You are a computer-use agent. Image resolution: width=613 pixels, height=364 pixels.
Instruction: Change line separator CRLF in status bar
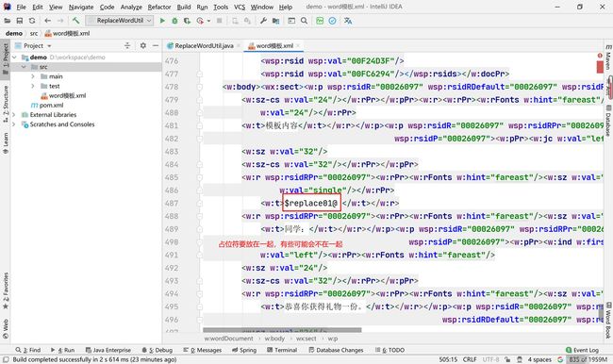click(x=470, y=359)
